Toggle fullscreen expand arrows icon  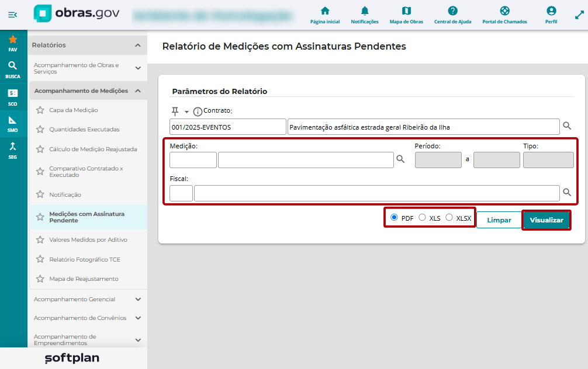click(579, 15)
